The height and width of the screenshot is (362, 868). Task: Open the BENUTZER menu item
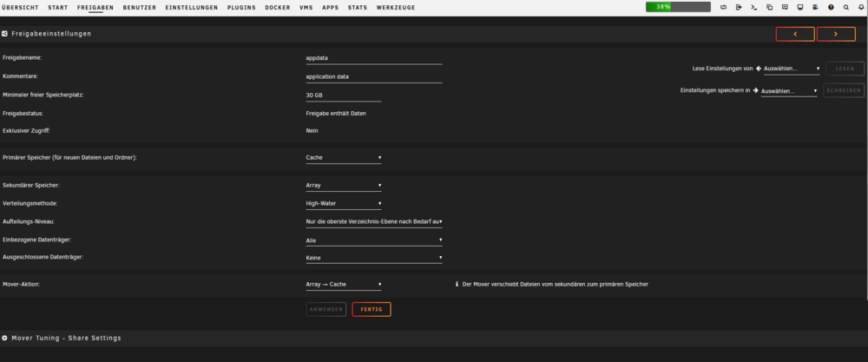[140, 8]
